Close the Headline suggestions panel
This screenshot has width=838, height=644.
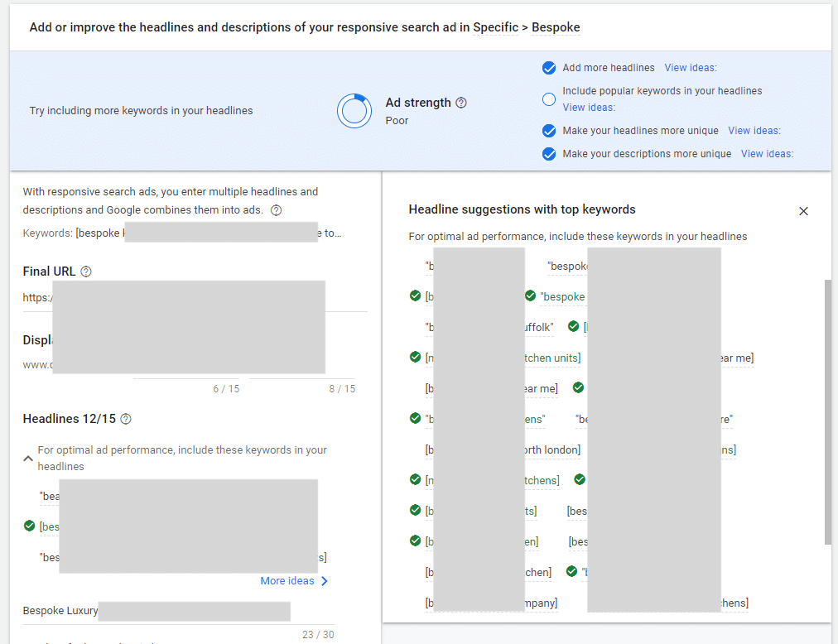[x=803, y=211]
